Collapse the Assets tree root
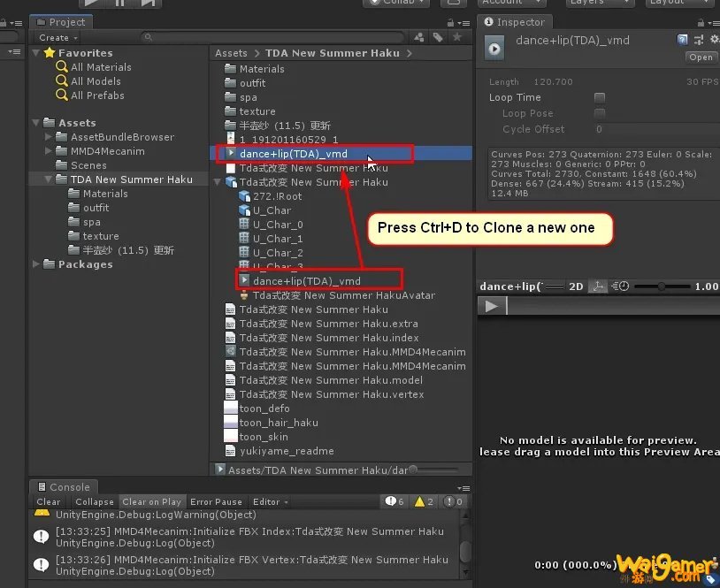 click(35, 123)
